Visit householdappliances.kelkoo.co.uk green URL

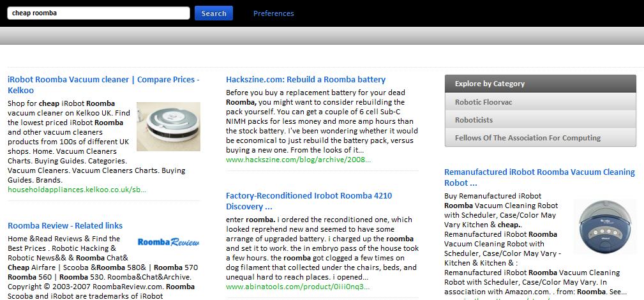[x=77, y=190]
